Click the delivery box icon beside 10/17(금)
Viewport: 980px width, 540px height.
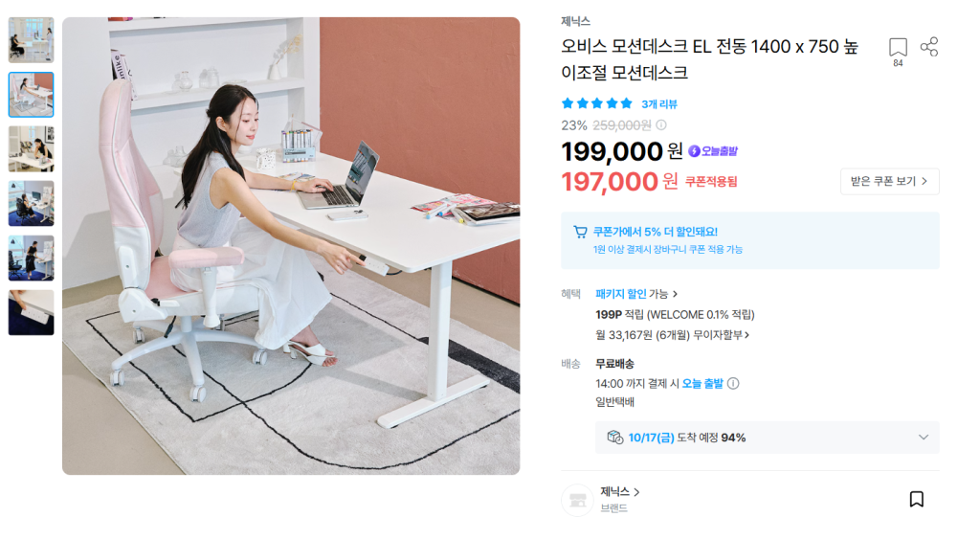tap(615, 437)
